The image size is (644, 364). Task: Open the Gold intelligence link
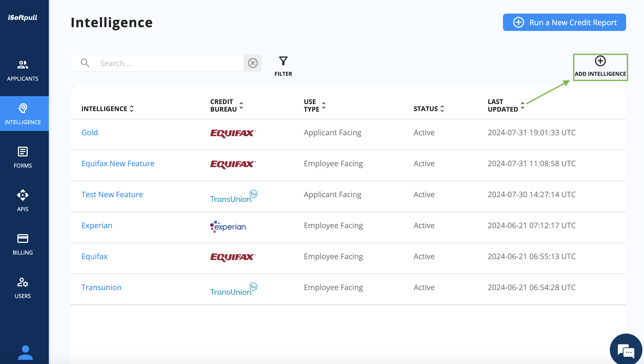point(90,133)
